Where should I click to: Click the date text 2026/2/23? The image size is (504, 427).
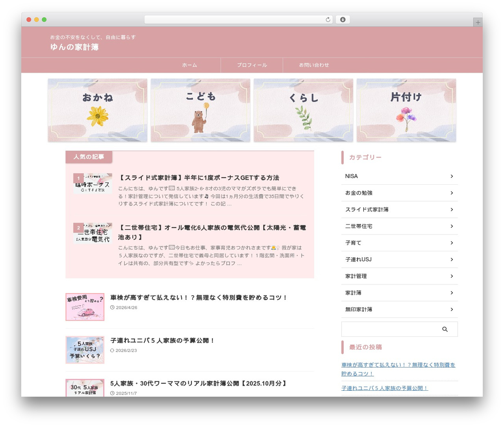(126, 351)
